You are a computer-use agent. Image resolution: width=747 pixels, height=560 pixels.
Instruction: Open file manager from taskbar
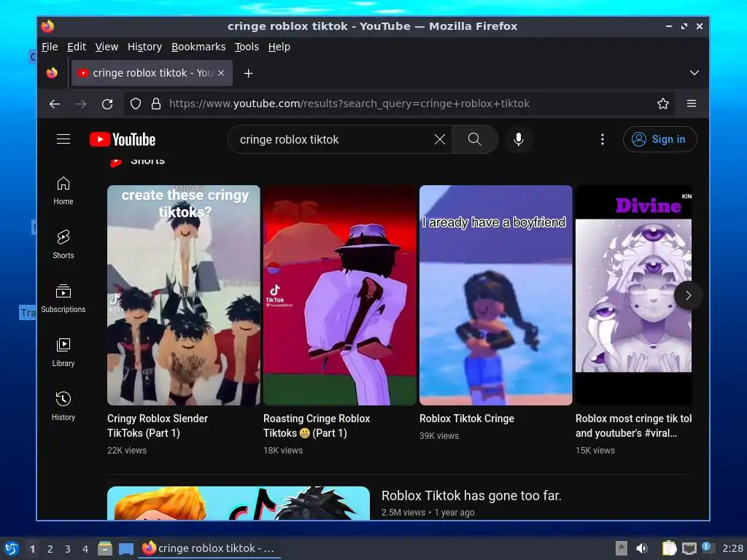click(105, 548)
